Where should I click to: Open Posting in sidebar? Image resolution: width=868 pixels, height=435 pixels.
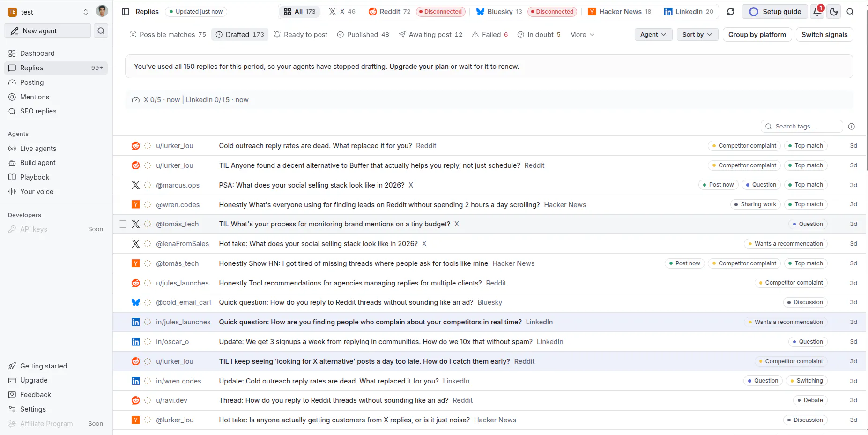[x=56, y=82]
